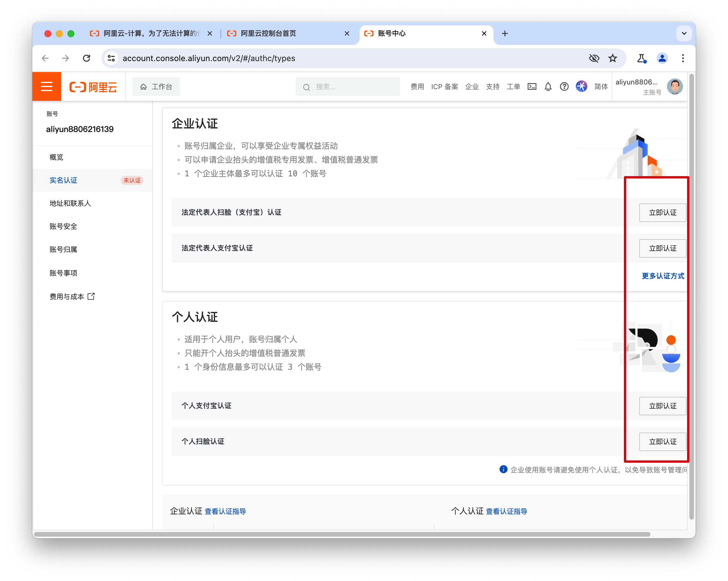Focus the 搜索 search field
The height and width of the screenshot is (581, 728).
click(348, 87)
